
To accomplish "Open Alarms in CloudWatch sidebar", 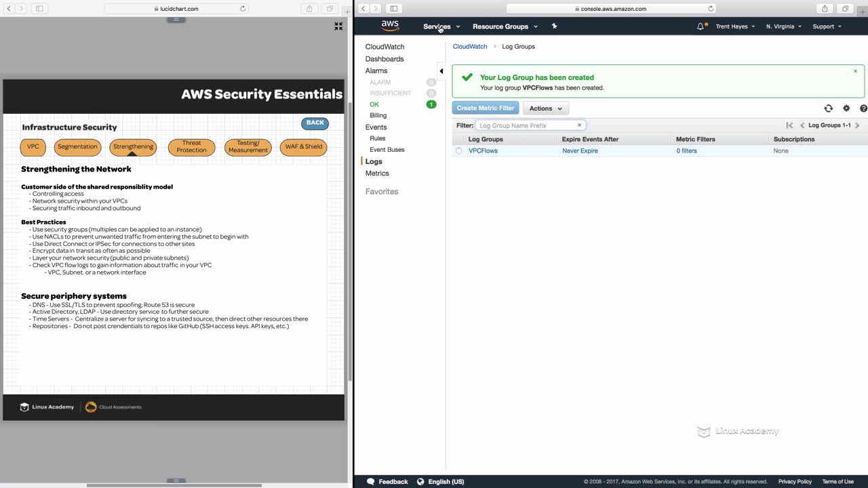I will [376, 70].
